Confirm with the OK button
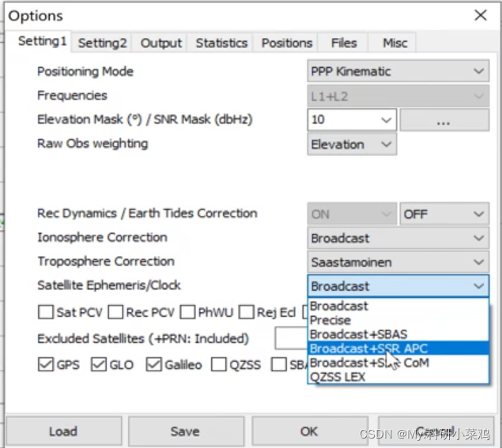Image resolution: width=502 pixels, height=448 pixels. (309, 431)
